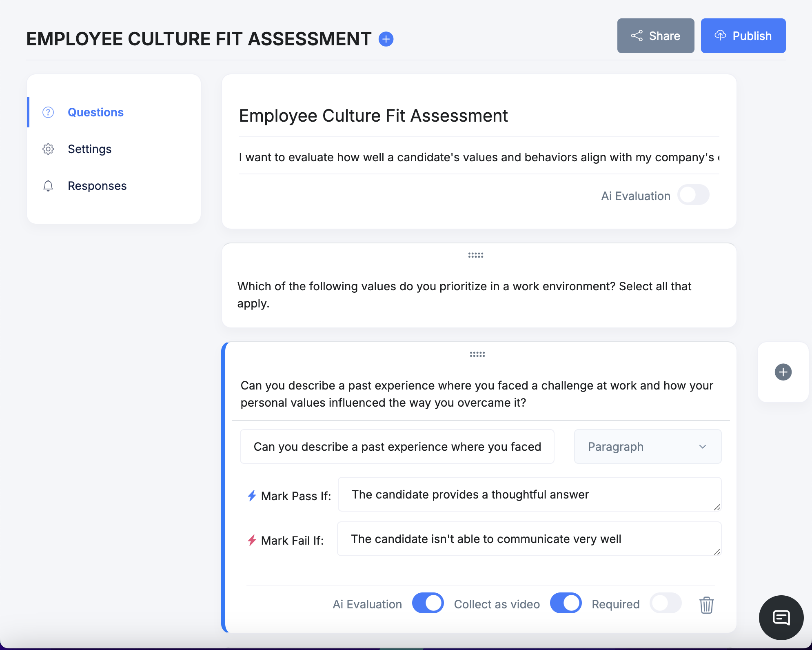Click the trash icon to delete the question

click(x=706, y=605)
